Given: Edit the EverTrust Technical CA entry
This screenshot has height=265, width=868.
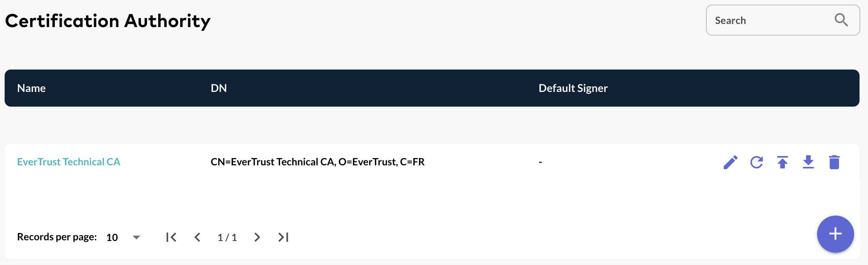Looking at the screenshot, I should click(730, 162).
